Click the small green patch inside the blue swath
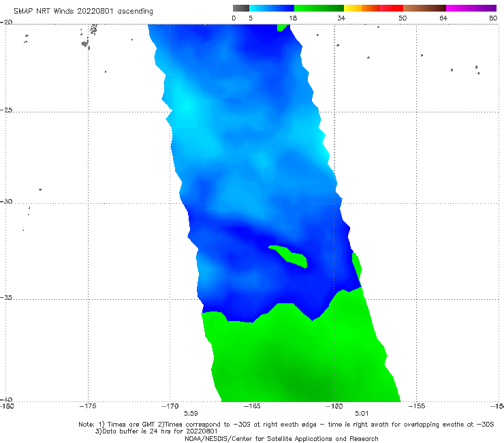The height and width of the screenshot is (443, 504). coord(291,256)
